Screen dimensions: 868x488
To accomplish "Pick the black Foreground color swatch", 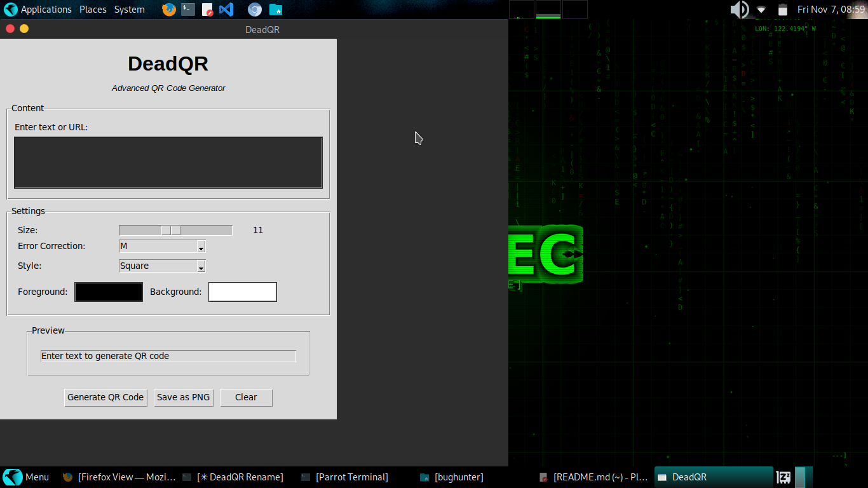I will [x=109, y=292].
